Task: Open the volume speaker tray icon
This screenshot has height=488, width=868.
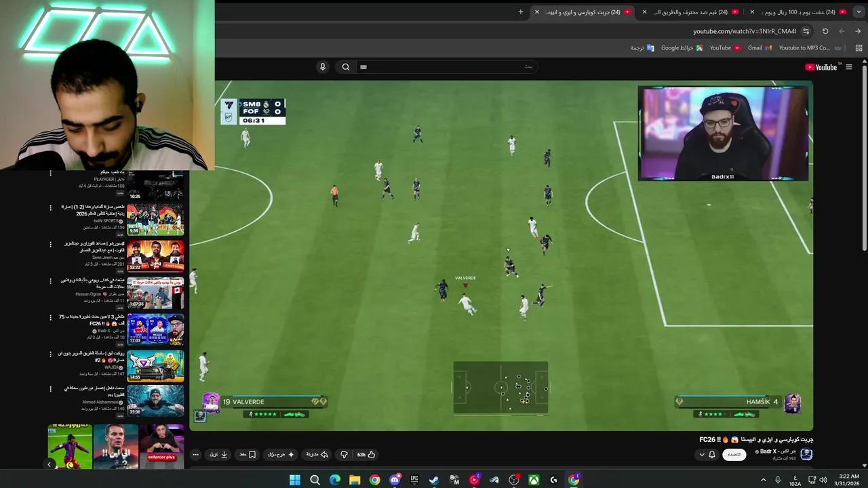Action: click(x=823, y=480)
